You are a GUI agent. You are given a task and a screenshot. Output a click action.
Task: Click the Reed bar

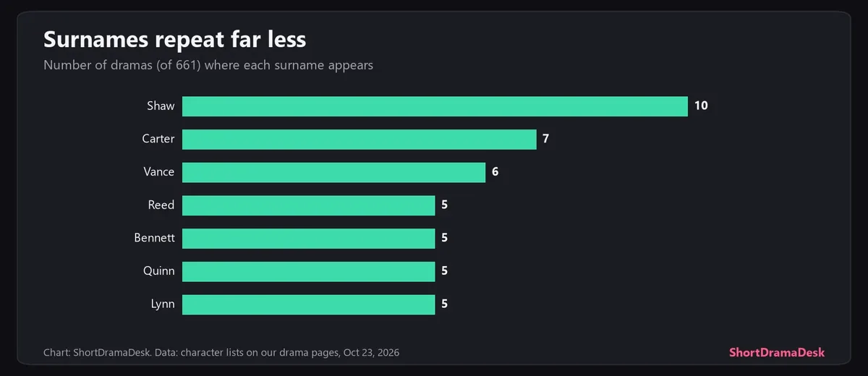pos(308,205)
